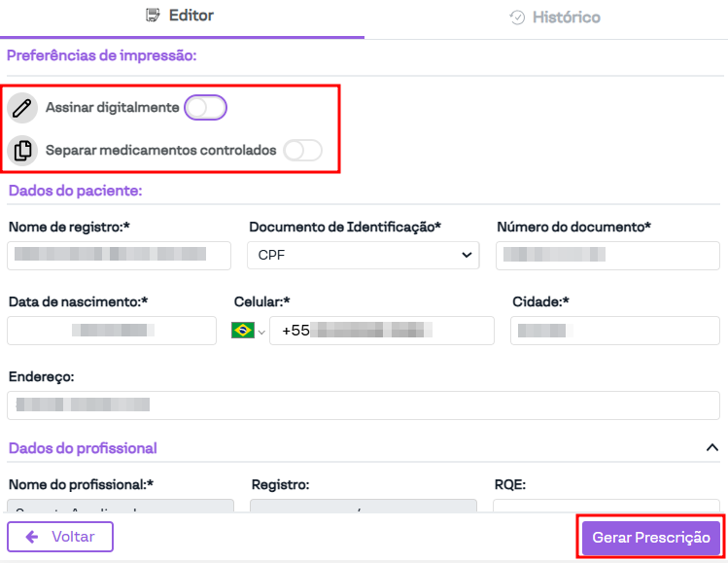Click the Brazil flag country selector
The height and width of the screenshot is (563, 728).
click(242, 331)
